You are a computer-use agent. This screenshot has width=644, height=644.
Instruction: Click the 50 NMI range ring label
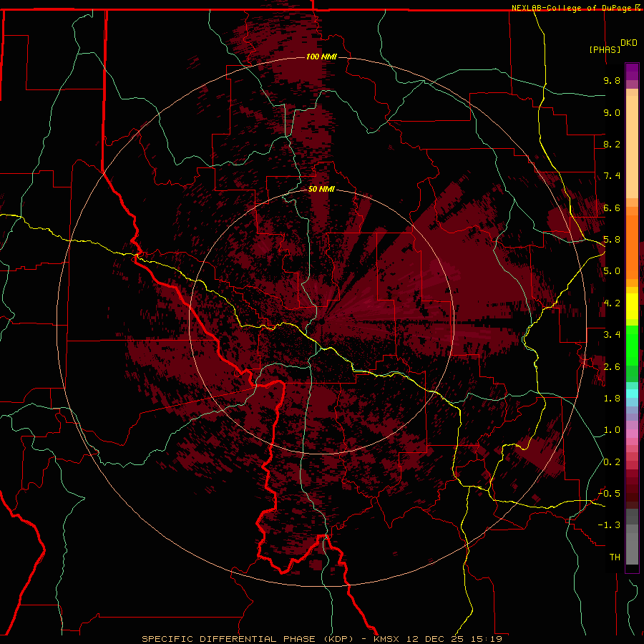click(x=321, y=189)
